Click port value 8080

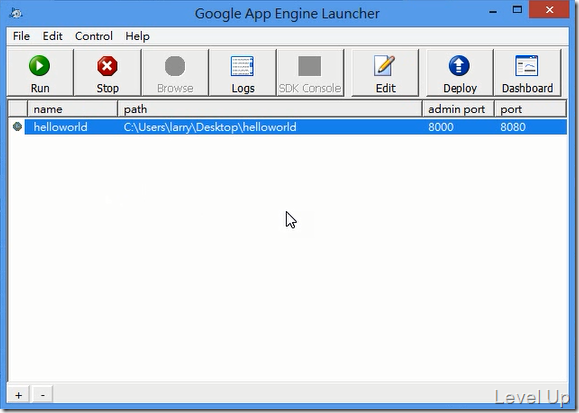pos(513,127)
